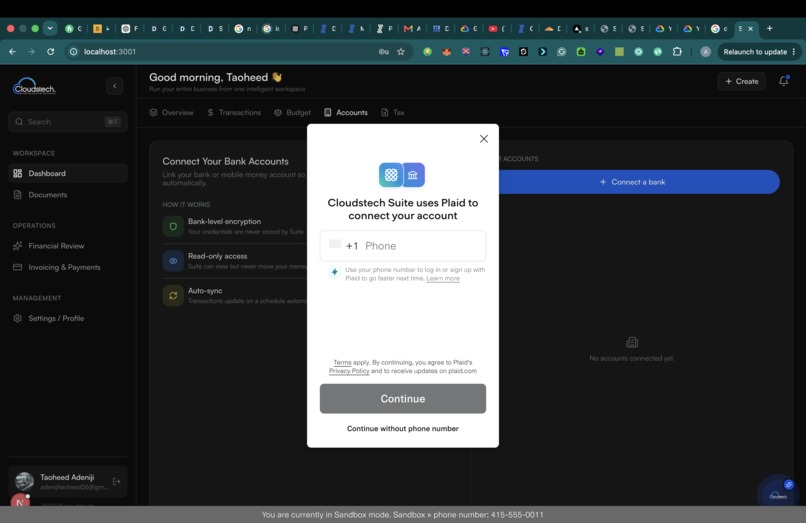This screenshot has height=523, width=806.
Task: Open the MetaMask fox extension
Action: pos(446,51)
